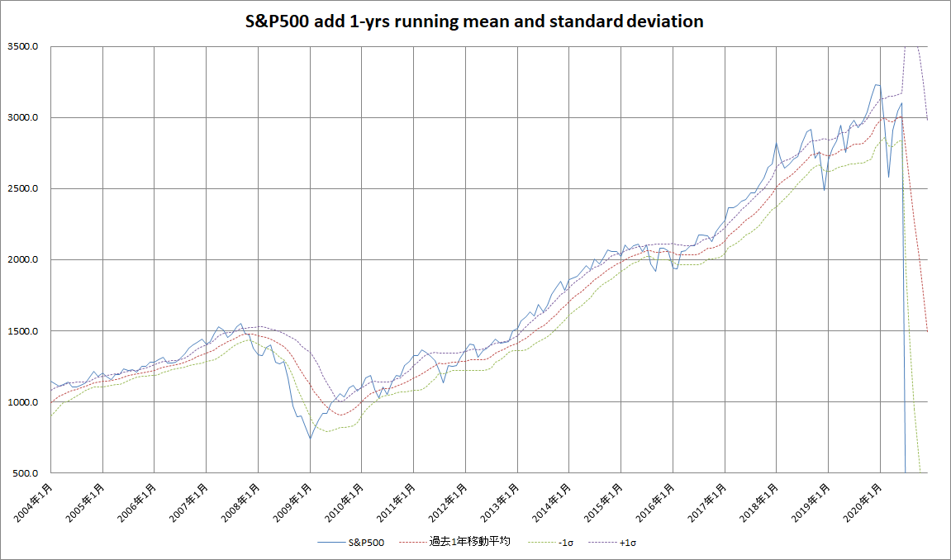Viewport: 951px width, 560px height.
Task: Click the 2010年1月 x-axis label
Action: coord(344,502)
